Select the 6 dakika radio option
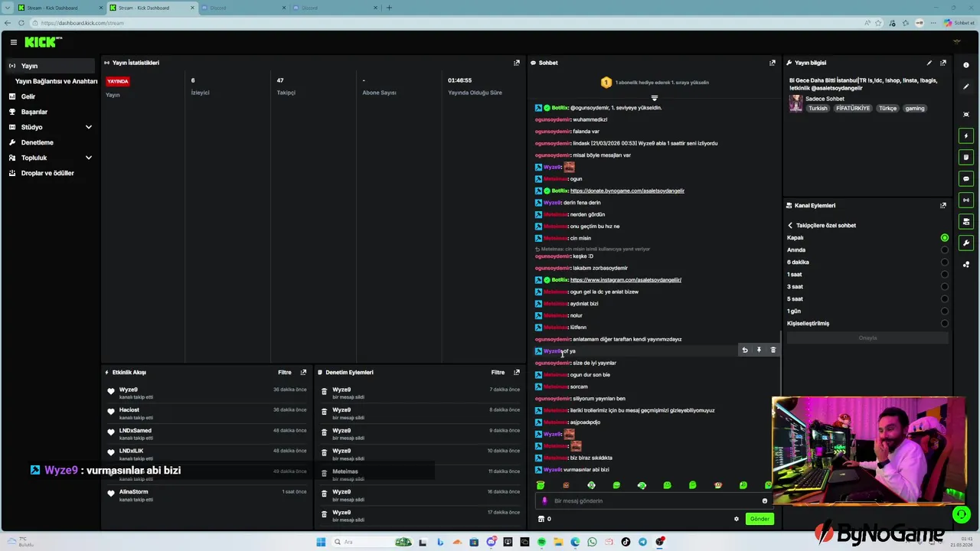The width and height of the screenshot is (980, 551). (x=944, y=262)
